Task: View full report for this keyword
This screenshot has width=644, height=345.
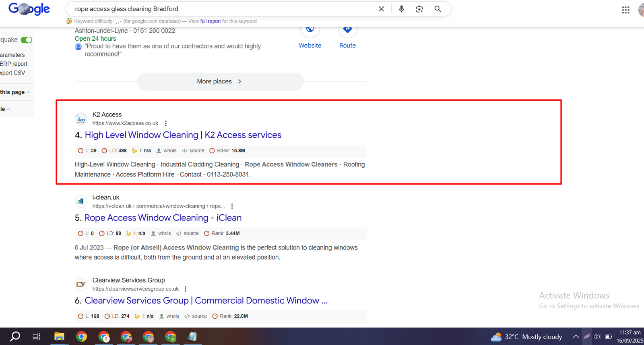Action: pyautogui.click(x=210, y=21)
